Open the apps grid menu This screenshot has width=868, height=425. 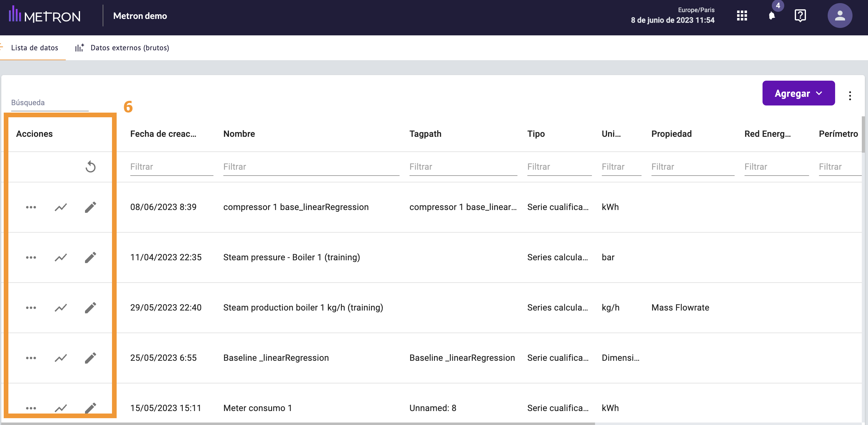pos(742,16)
